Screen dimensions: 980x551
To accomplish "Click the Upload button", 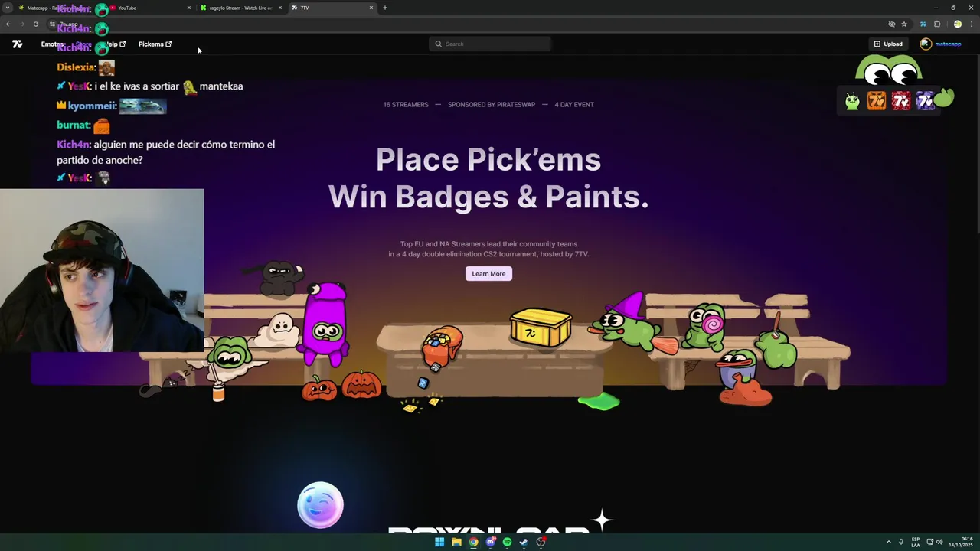I will point(888,44).
